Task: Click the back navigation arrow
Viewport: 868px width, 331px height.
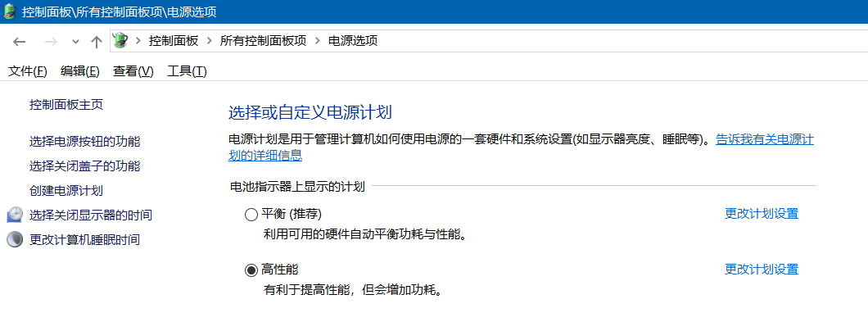Action: tap(20, 41)
